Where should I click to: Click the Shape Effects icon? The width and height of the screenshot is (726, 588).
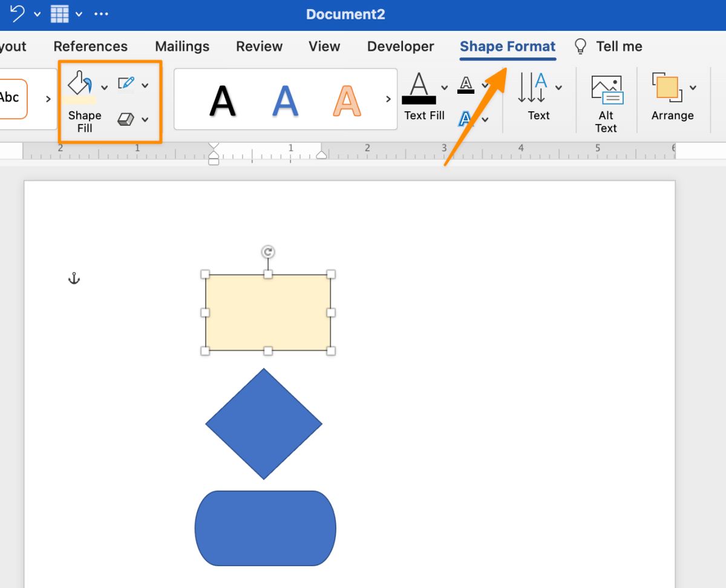click(x=125, y=120)
